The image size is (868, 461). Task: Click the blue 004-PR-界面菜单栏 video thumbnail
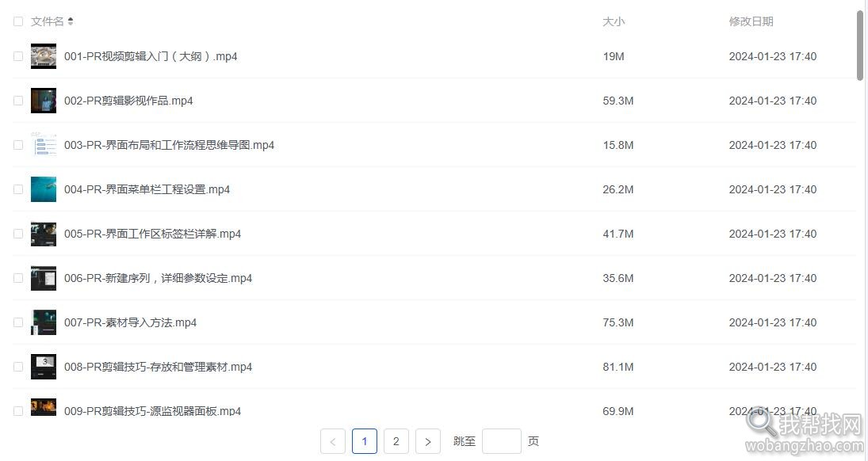[43, 189]
